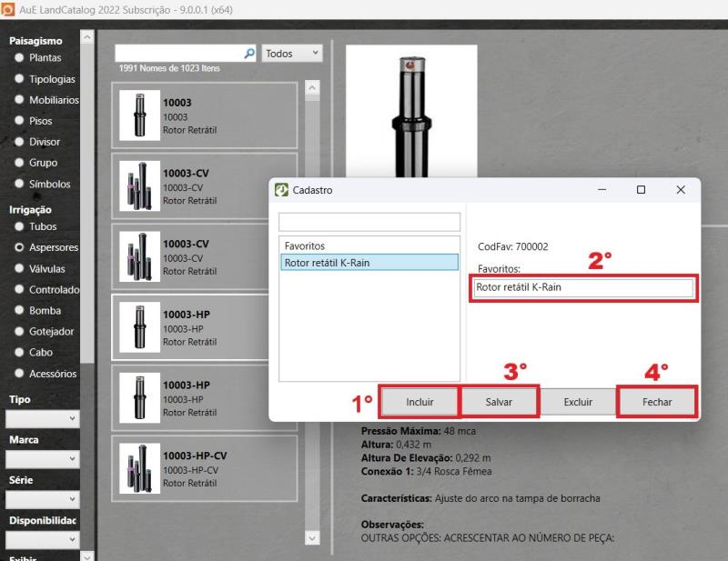Click the search magnifier icon in the catalog
Viewport: 728px width, 561px height.
(x=249, y=54)
